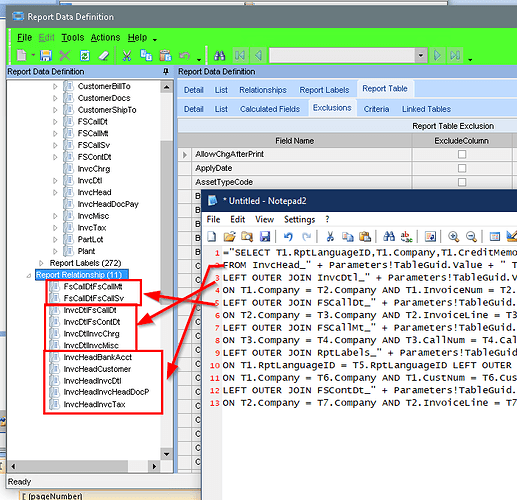Open the Actions menu
The width and height of the screenshot is (517, 500).
(x=105, y=37)
